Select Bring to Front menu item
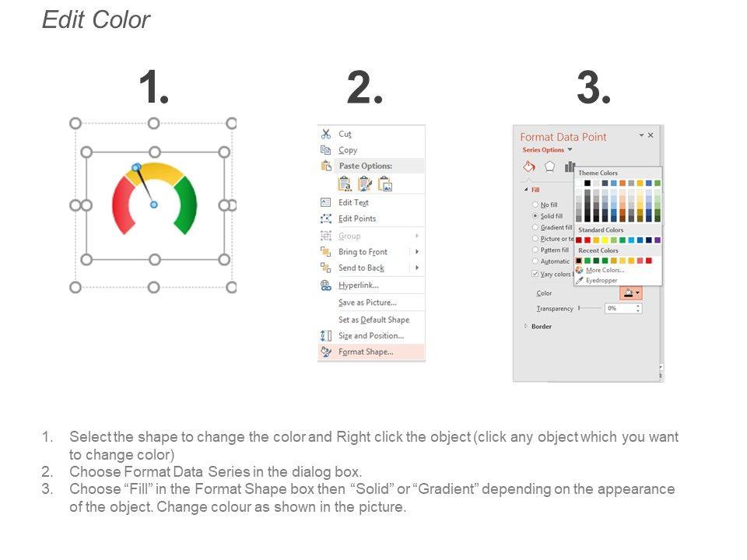Viewport: 747px width, 560px height. (363, 252)
